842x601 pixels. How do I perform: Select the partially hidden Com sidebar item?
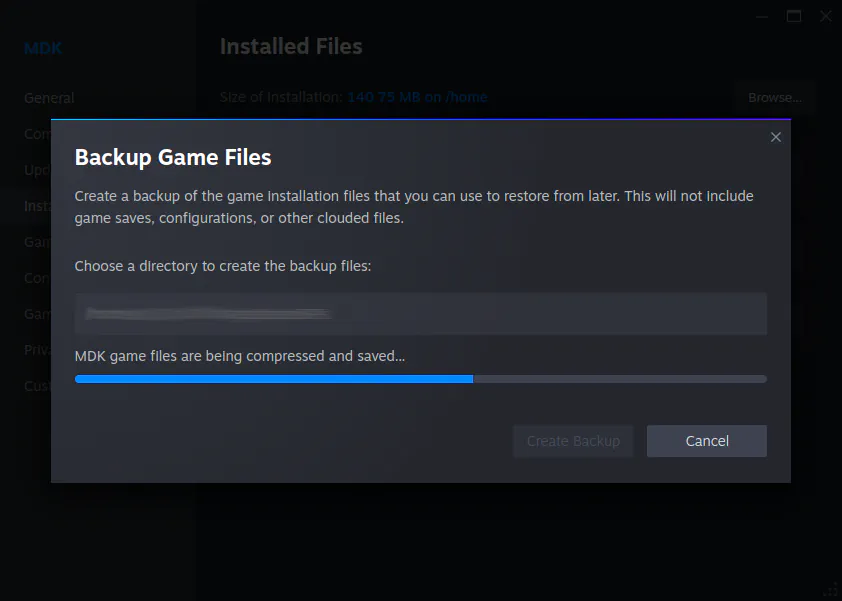tap(37, 134)
